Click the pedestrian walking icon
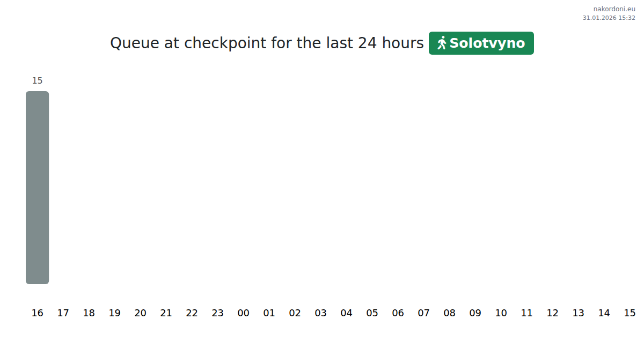The width and height of the screenshot is (644, 349). [x=442, y=43]
